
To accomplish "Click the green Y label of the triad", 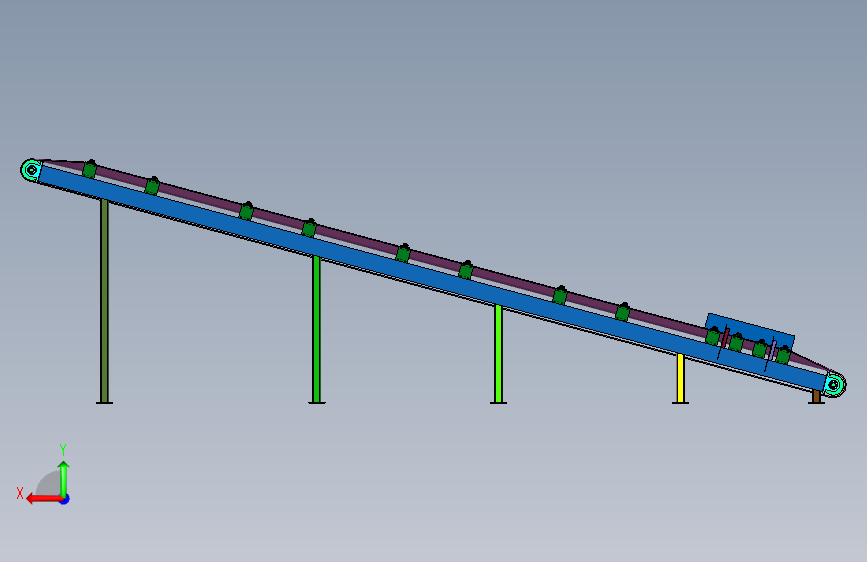I will [x=63, y=450].
